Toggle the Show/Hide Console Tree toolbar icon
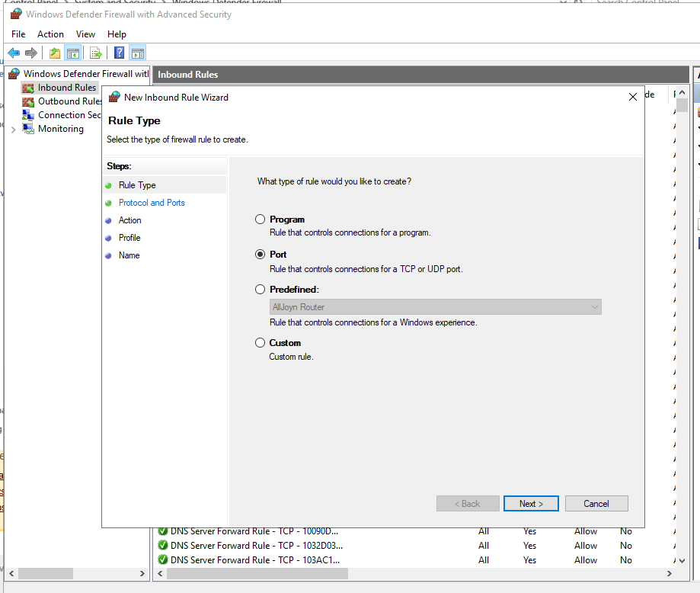 pyautogui.click(x=73, y=53)
